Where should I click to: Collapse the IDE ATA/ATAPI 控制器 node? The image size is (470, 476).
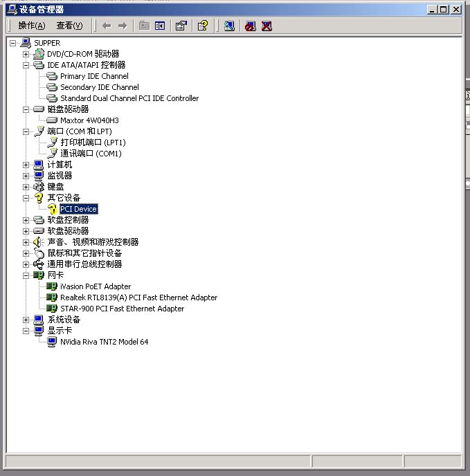(26, 65)
